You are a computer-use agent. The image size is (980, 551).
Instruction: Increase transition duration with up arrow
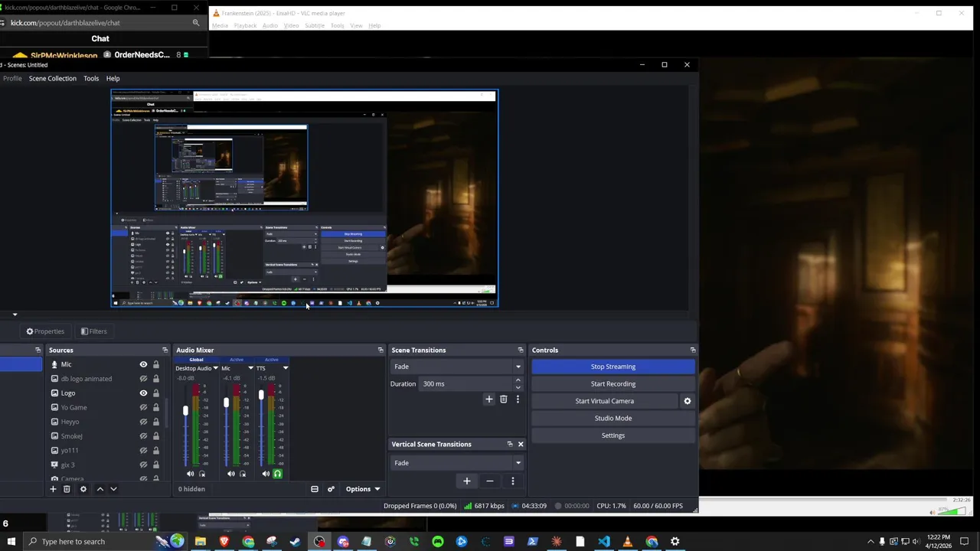tap(518, 380)
